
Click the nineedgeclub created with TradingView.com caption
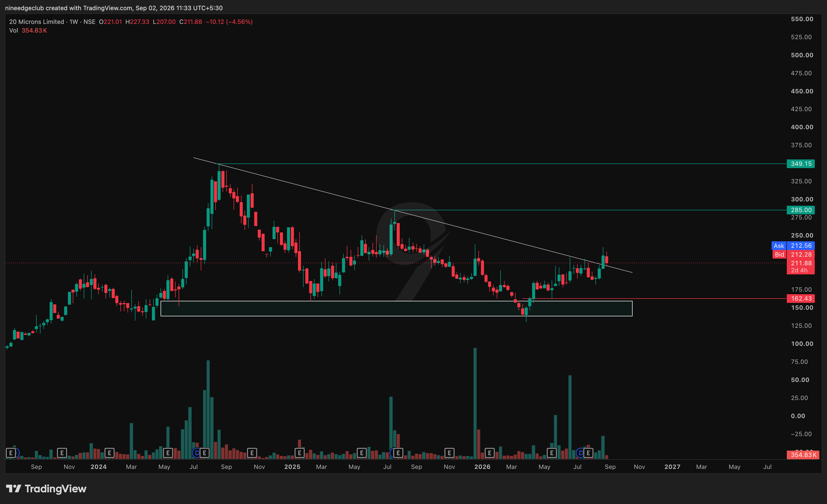point(114,8)
